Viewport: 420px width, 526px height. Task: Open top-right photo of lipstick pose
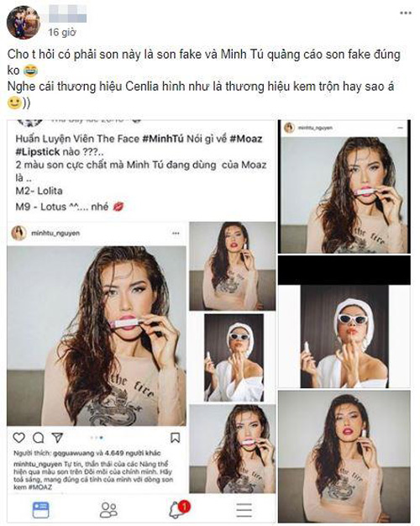point(344,187)
